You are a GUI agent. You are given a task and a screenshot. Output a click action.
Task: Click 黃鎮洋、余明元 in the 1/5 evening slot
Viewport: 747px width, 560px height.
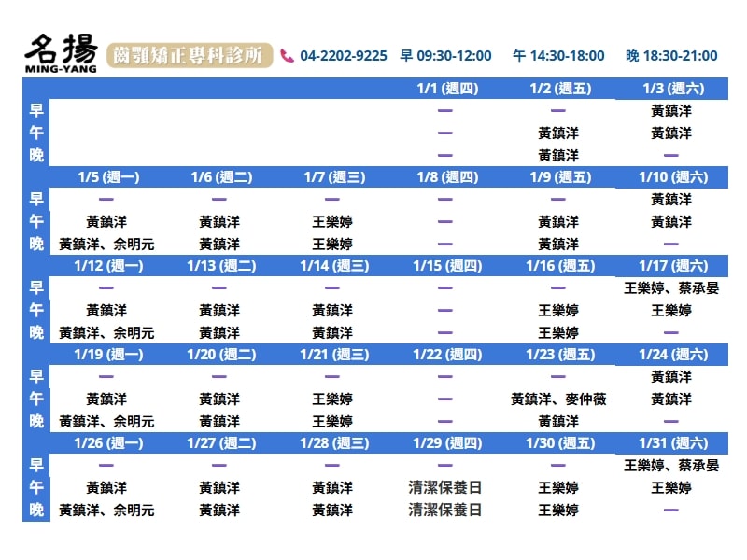106,244
